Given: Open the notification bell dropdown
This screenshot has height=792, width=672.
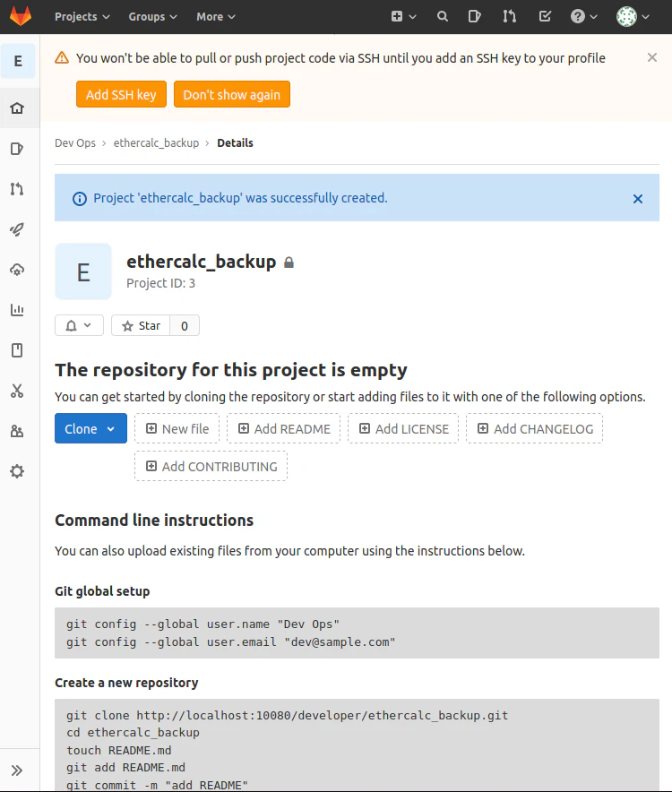Looking at the screenshot, I should 79,326.
